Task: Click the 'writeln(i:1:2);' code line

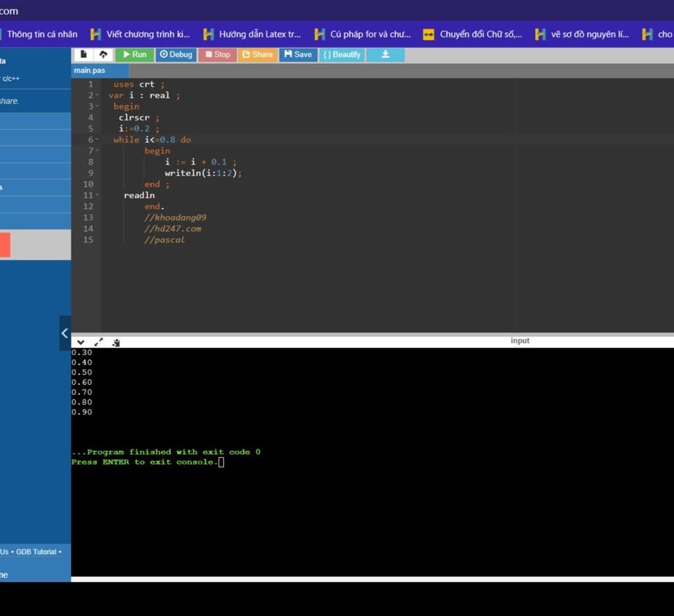Action: (203, 173)
